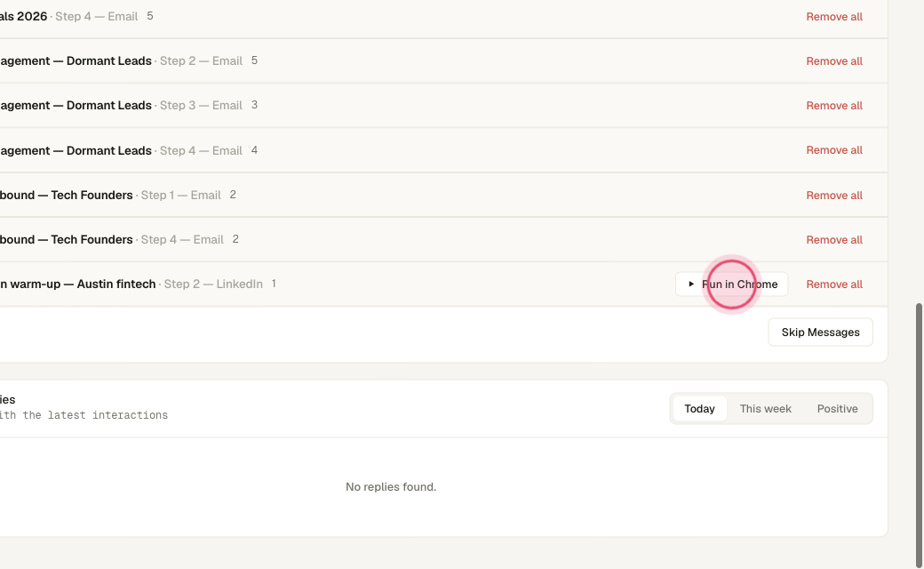Screen dimensions: 924x569
Task: Click "Step 1 — Email" in Tech Founders row
Action: click(181, 196)
